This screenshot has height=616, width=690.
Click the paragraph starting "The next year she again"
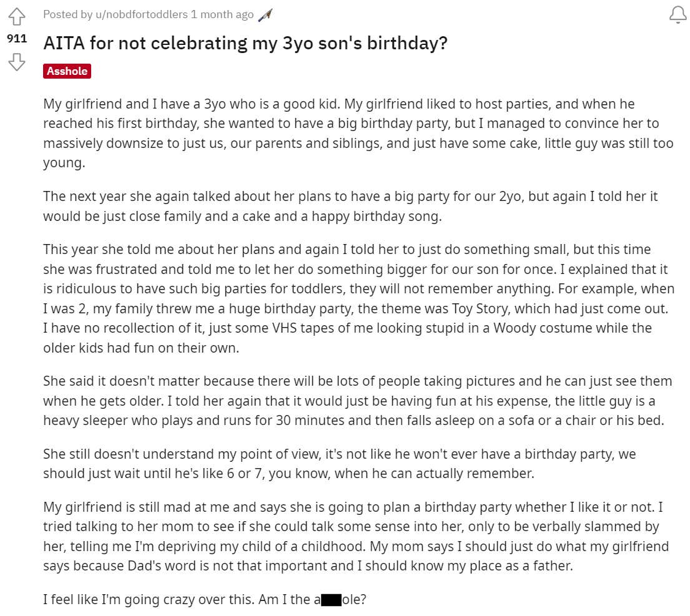click(350, 206)
